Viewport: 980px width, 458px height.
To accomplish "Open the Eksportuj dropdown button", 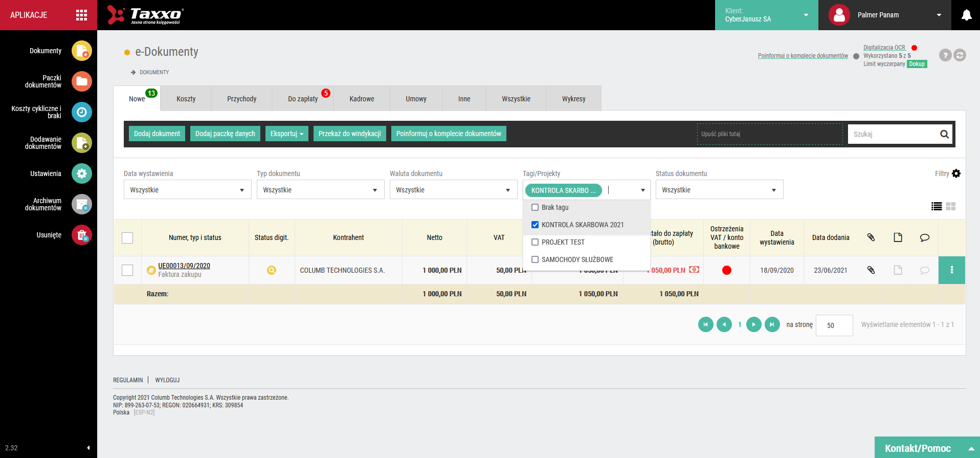I will [x=286, y=134].
